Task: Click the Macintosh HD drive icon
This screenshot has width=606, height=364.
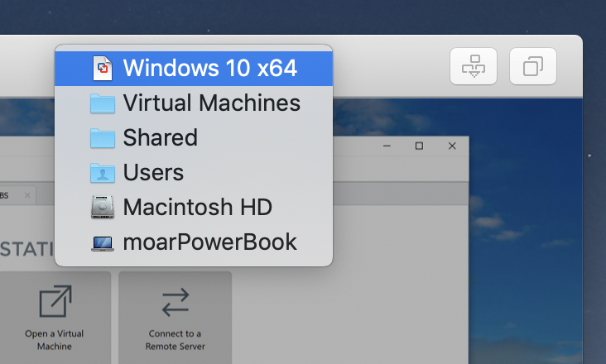Action: [103, 208]
